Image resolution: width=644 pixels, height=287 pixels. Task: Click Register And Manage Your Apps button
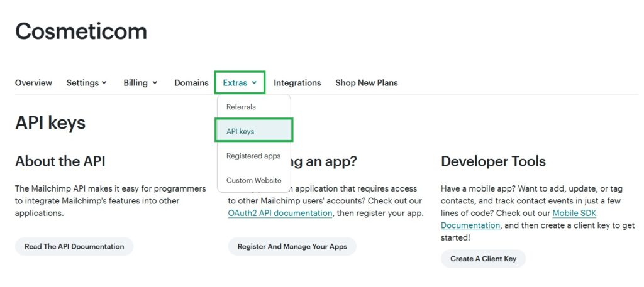[292, 246]
